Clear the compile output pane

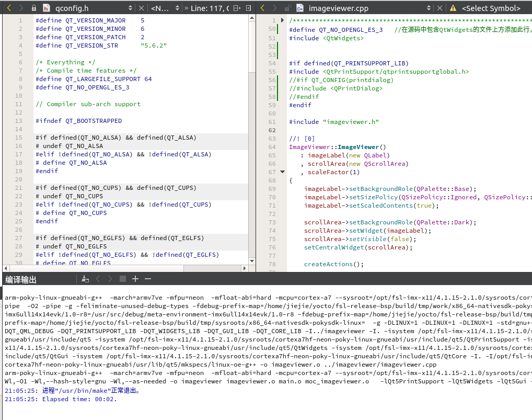pyautogui.click(x=86, y=279)
